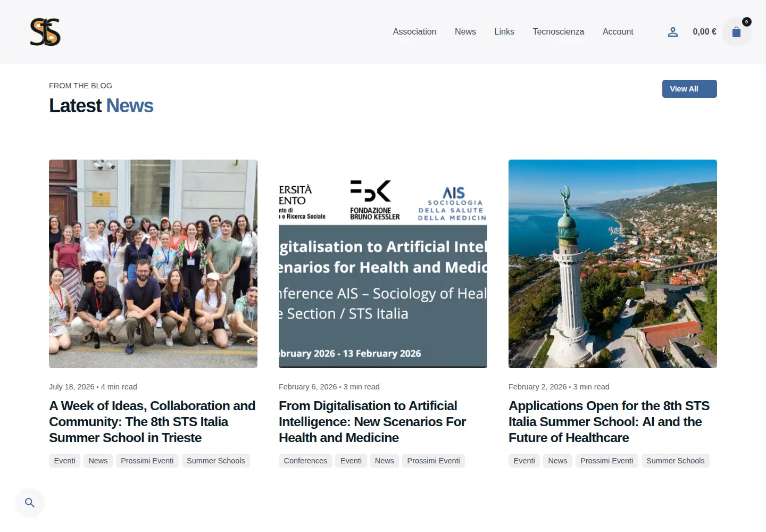
Task: Click the Conferences tag
Action: pos(305,461)
